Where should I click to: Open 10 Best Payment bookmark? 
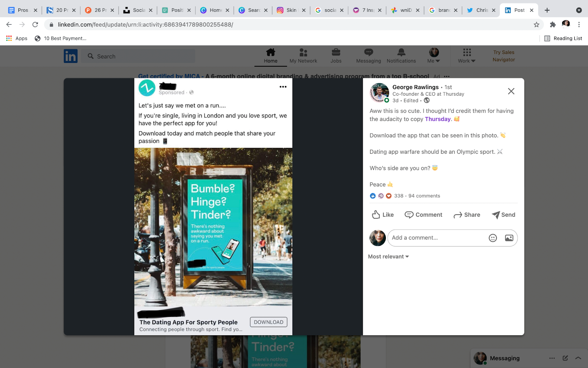pyautogui.click(x=61, y=38)
